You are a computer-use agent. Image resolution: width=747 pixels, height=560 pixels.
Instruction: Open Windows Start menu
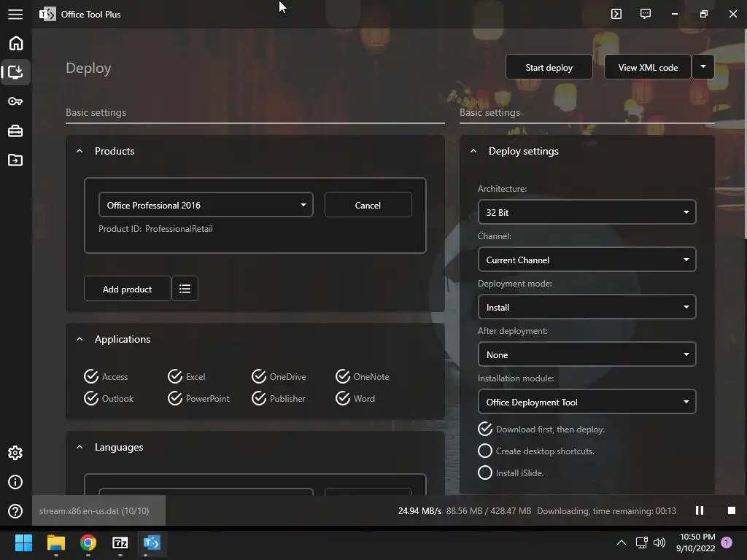tap(23, 542)
